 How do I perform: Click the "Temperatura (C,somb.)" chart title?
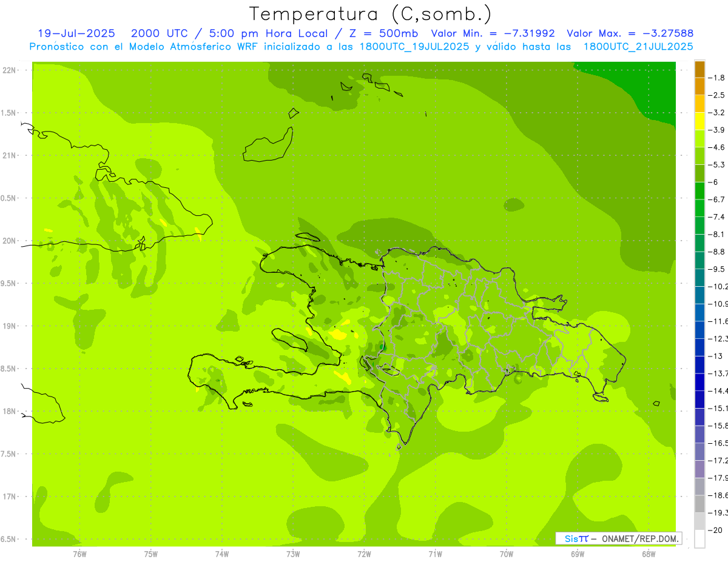(371, 13)
